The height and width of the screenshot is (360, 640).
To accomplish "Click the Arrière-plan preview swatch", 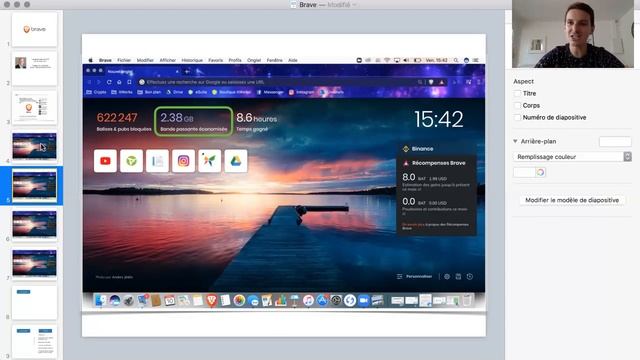I will (x=615, y=142).
